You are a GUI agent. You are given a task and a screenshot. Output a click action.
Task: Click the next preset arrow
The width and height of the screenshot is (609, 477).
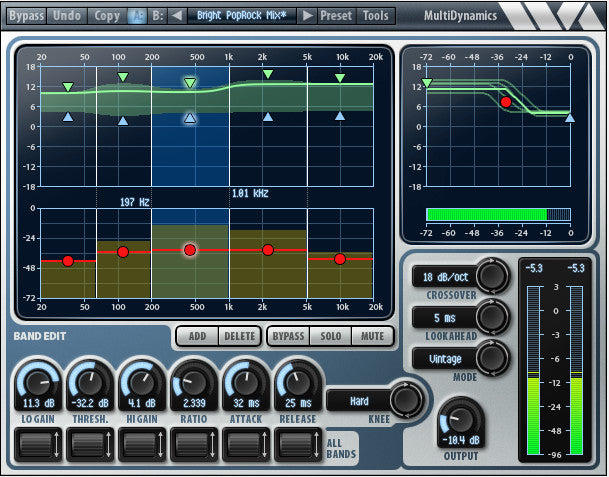(x=308, y=16)
